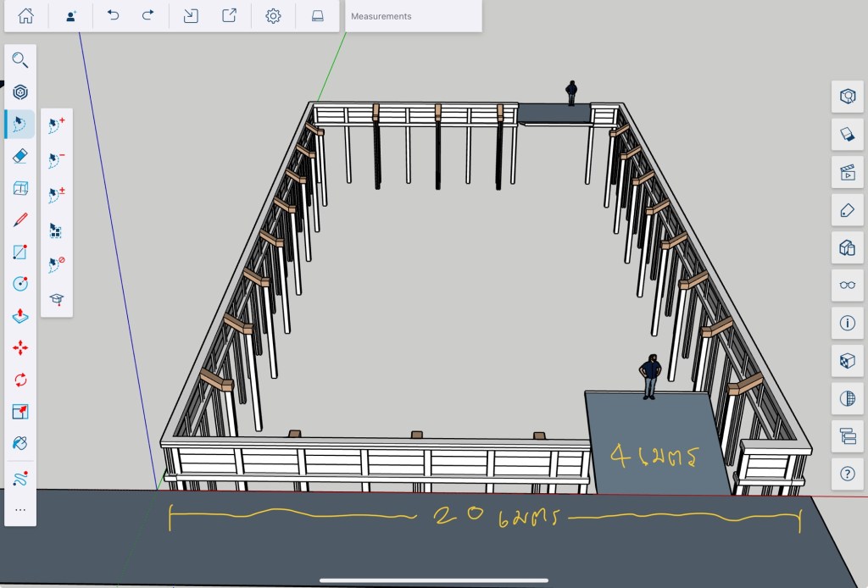868x588 pixels.
Task: Choose the red pencil Line tool
Action: coord(20,220)
